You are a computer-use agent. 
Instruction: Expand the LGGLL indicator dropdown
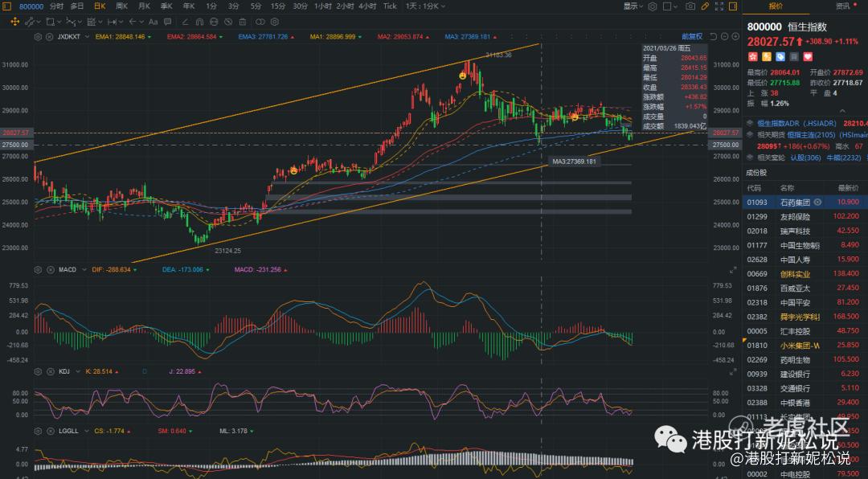[x=85, y=430]
